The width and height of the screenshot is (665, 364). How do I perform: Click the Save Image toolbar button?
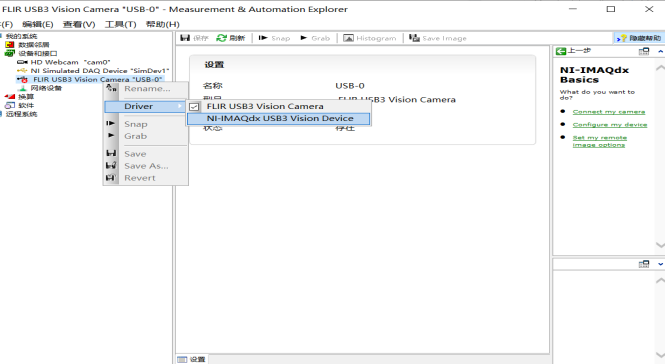click(x=438, y=38)
